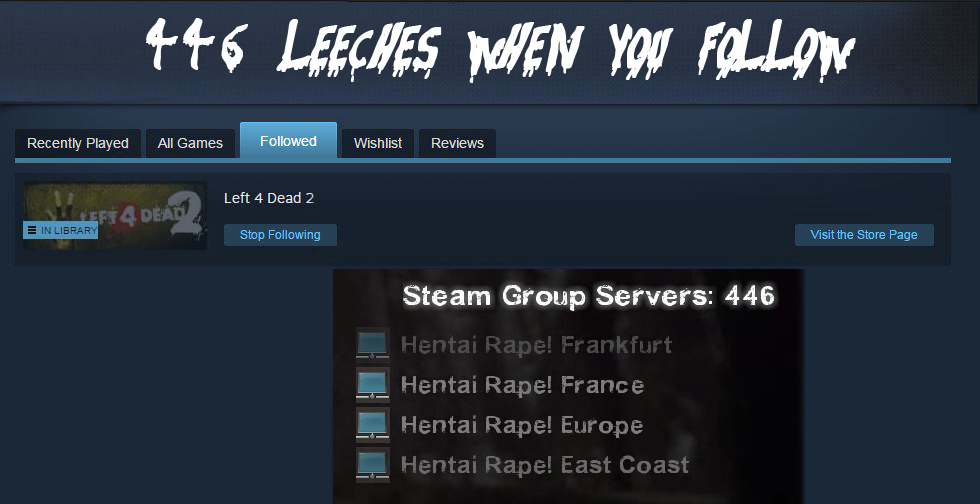980x504 pixels.
Task: Click the In Library badge on the game thumbnail
Action: click(61, 230)
